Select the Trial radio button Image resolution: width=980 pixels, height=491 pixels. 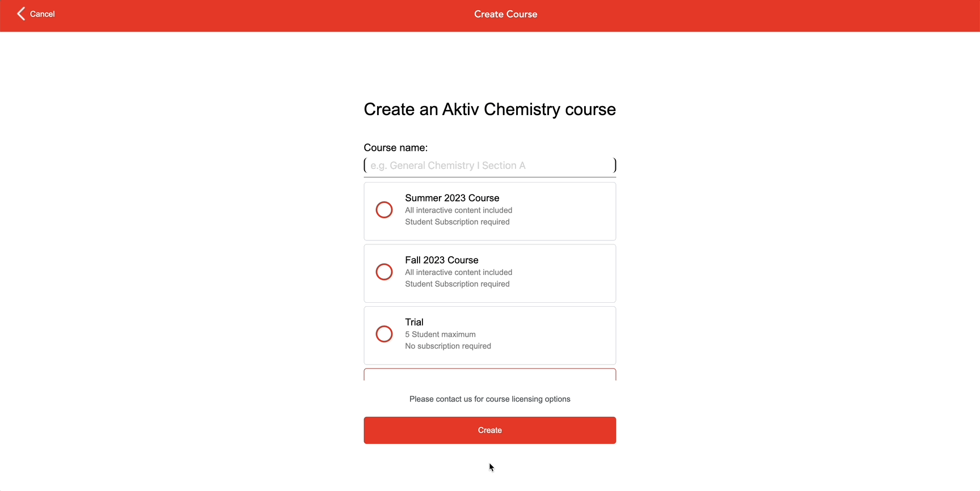point(384,333)
